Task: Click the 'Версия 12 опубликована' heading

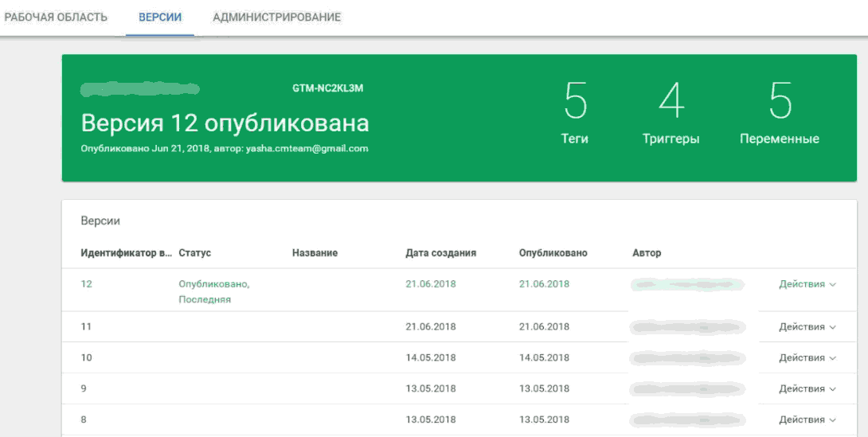Action: click(225, 124)
